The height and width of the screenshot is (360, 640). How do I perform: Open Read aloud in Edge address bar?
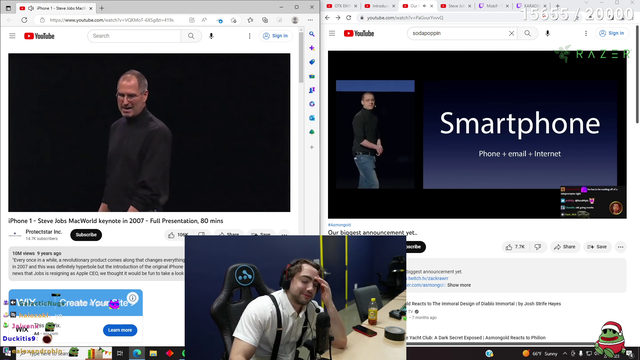[x=204, y=20]
